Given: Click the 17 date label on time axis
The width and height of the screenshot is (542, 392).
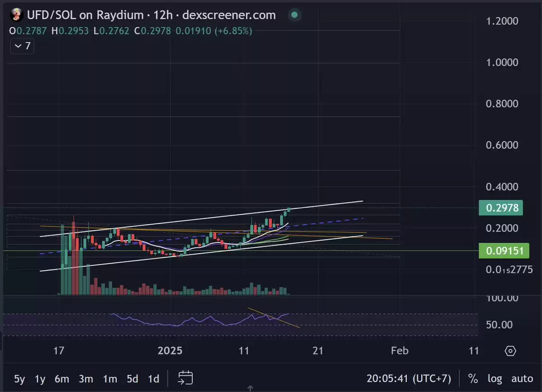Looking at the screenshot, I should [59, 350].
